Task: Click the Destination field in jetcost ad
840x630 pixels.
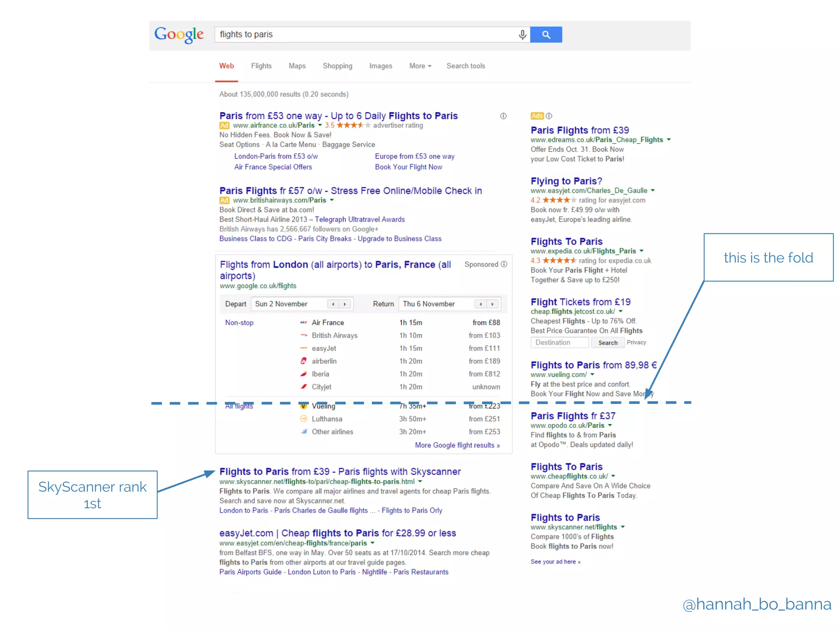Action: pos(559,342)
